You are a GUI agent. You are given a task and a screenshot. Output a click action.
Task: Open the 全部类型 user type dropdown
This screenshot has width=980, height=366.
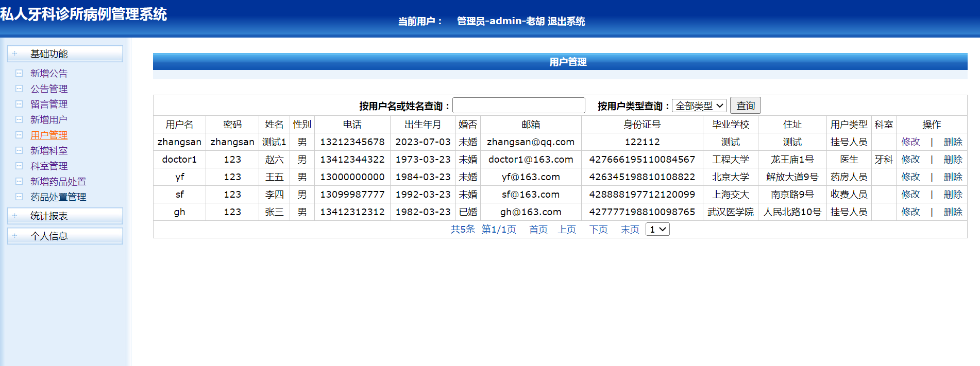[x=699, y=106]
